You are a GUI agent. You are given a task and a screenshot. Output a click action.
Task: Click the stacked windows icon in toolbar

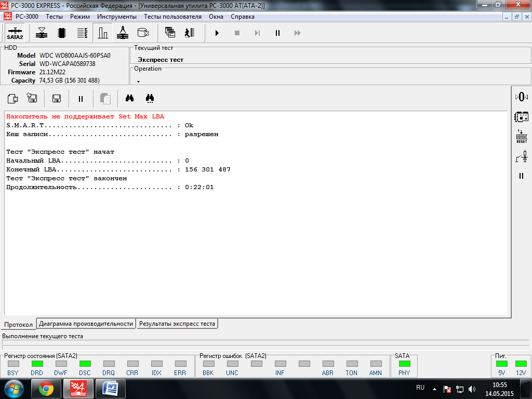tap(170, 33)
